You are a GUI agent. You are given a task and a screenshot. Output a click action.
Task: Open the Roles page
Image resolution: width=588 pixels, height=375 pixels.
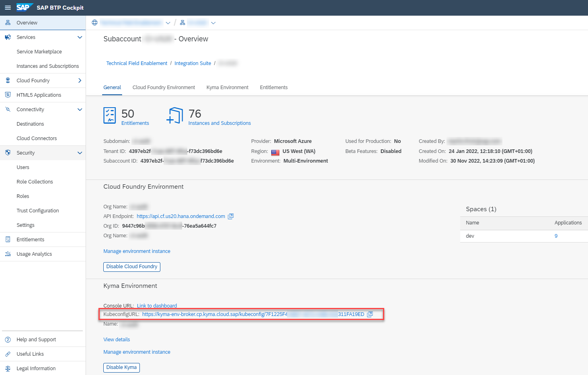(23, 196)
